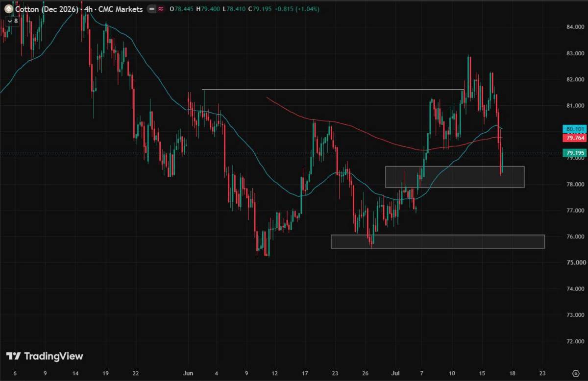Click the Cotton symbol logo icon
Image resolution: width=588 pixels, height=381 pixels.
point(9,9)
